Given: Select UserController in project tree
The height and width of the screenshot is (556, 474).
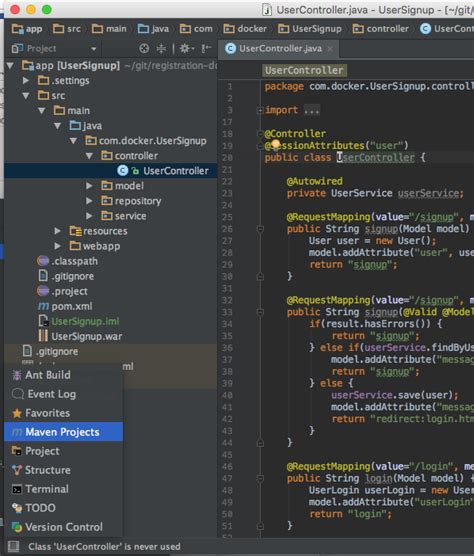Looking at the screenshot, I should (x=111, y=171).
